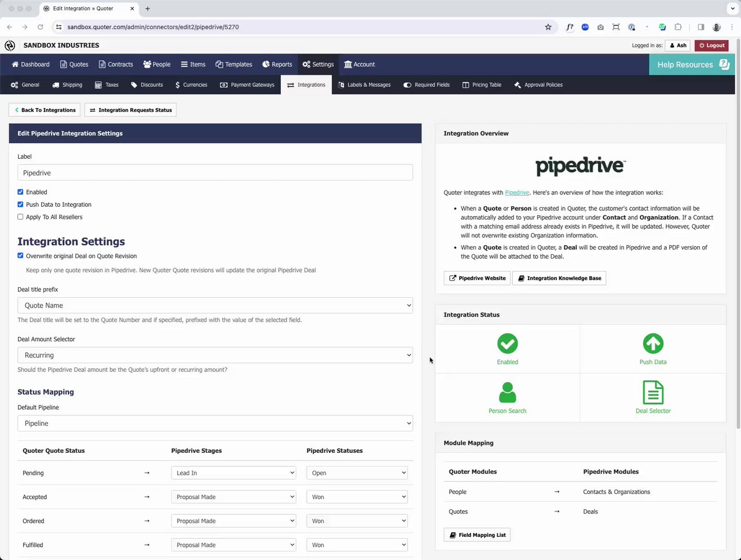Open the Default Pipeline dropdown
Screen dimensions: 741x560
click(x=215, y=423)
